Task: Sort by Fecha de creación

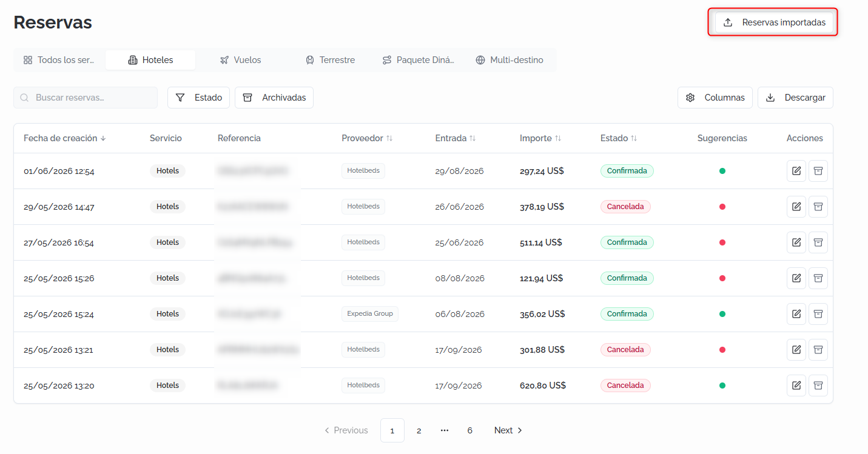Action: click(x=65, y=138)
